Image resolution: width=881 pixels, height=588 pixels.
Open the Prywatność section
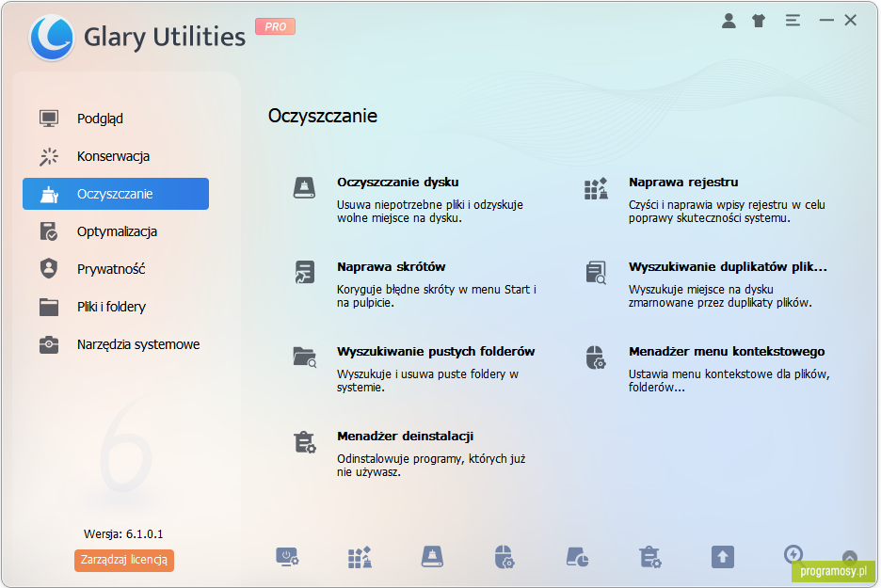111,269
